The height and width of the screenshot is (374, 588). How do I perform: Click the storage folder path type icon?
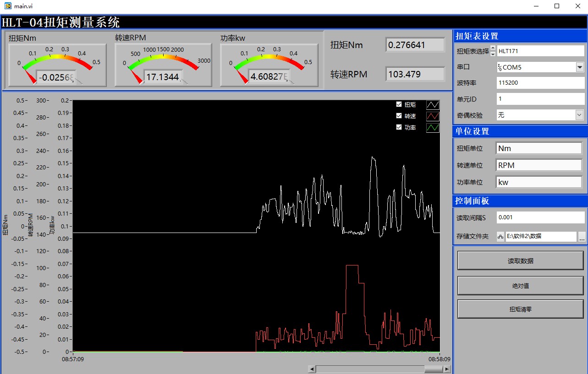pyautogui.click(x=500, y=237)
